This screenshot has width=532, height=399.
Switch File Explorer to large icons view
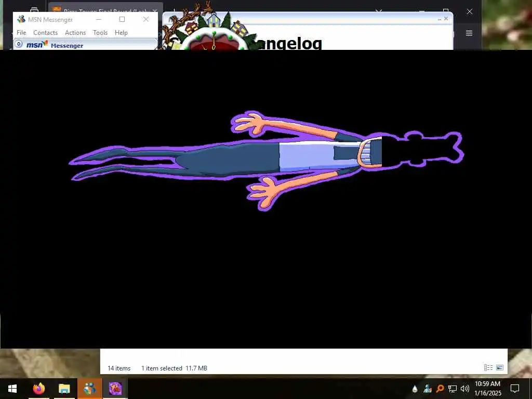[x=500, y=367]
